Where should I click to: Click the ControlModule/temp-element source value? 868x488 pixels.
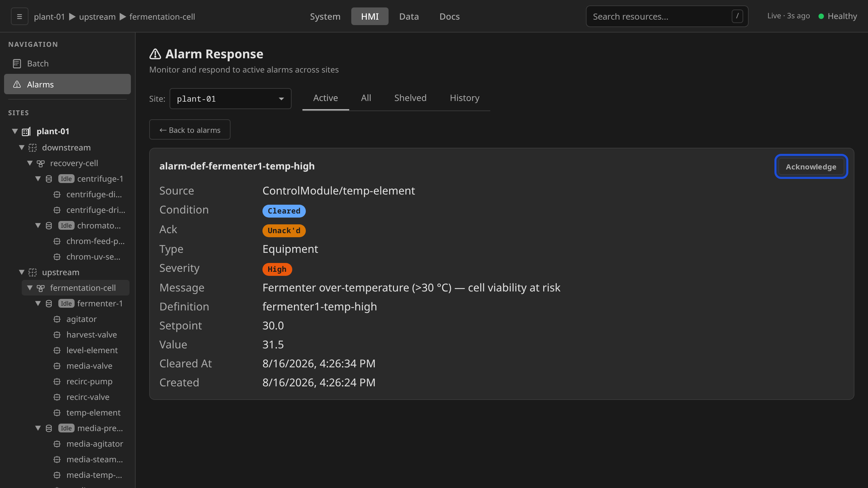[339, 191]
